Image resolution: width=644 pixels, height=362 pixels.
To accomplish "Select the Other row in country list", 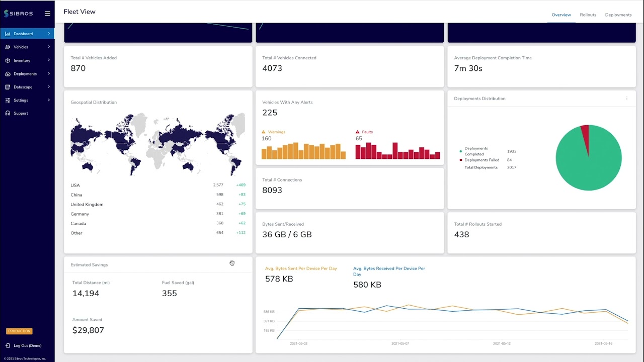I will [158, 233].
